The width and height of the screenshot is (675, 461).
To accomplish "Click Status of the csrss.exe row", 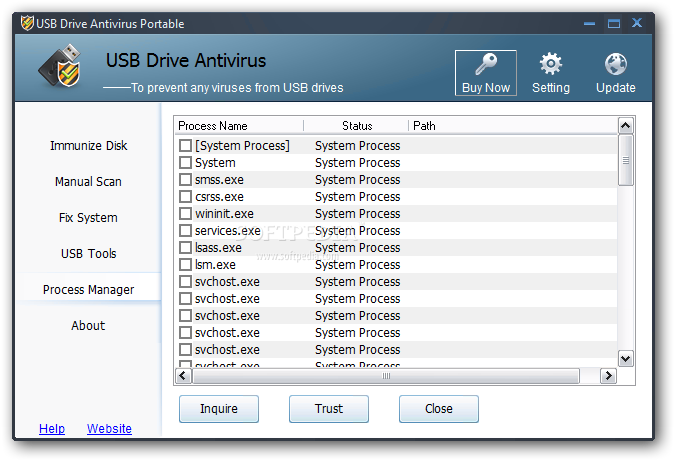I will coord(358,197).
